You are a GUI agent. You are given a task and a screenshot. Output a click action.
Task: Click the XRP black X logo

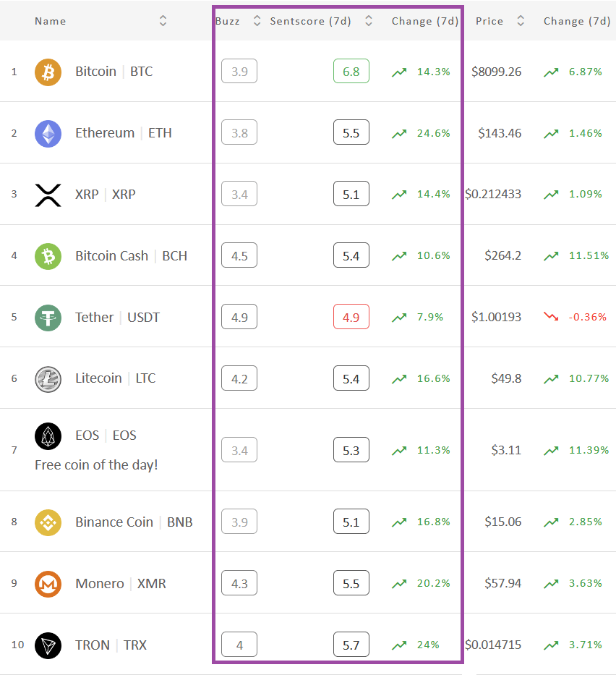point(48,195)
